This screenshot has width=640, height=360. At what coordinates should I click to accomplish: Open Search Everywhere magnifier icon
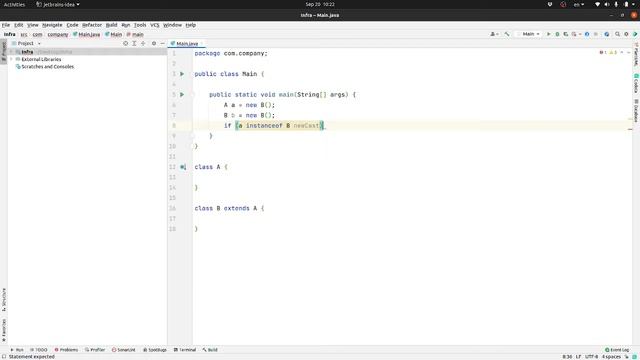[x=617, y=34]
